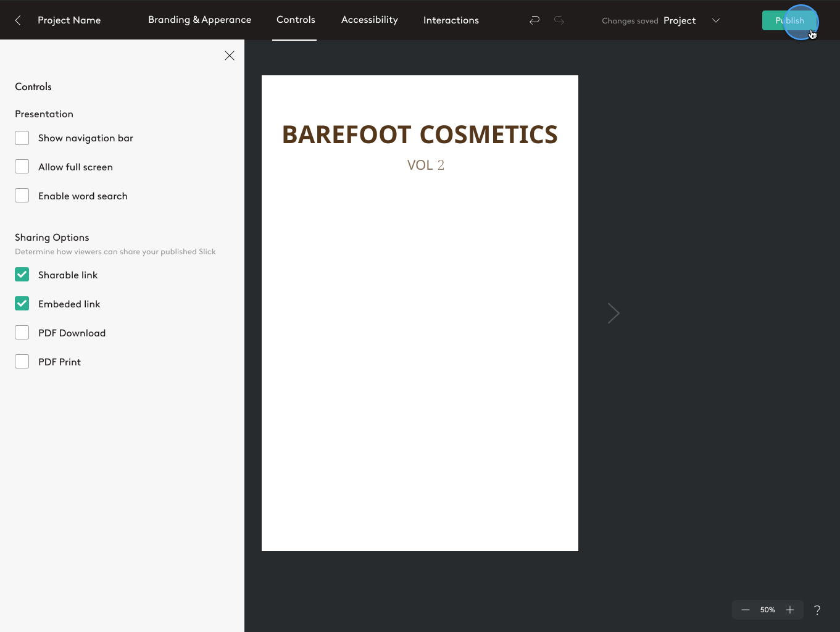Select the VOL 2 subtitle text
Viewport: 840px width, 632px height.
[426, 165]
